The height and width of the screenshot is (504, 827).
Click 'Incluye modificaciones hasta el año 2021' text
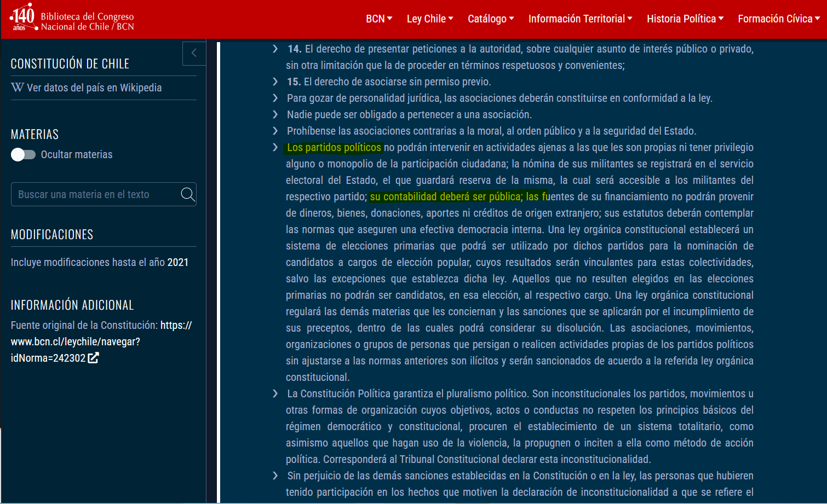[100, 263]
